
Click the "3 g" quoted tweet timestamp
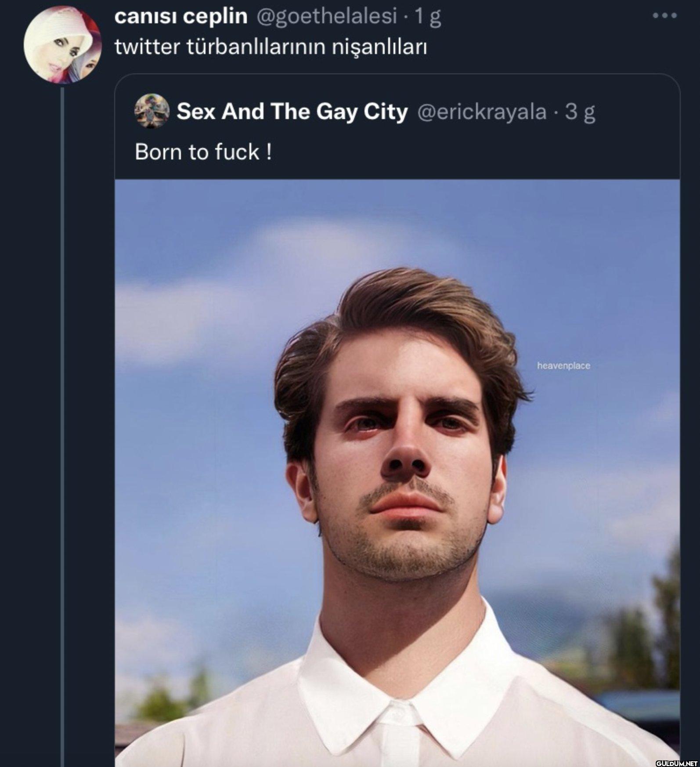click(580, 112)
